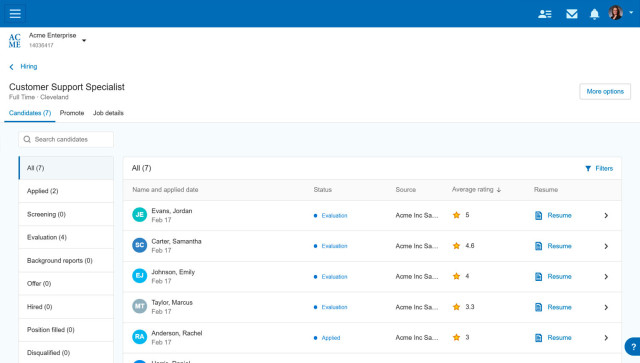This screenshot has width=640, height=363.
Task: Open the Filters funnel icon
Action: click(588, 168)
